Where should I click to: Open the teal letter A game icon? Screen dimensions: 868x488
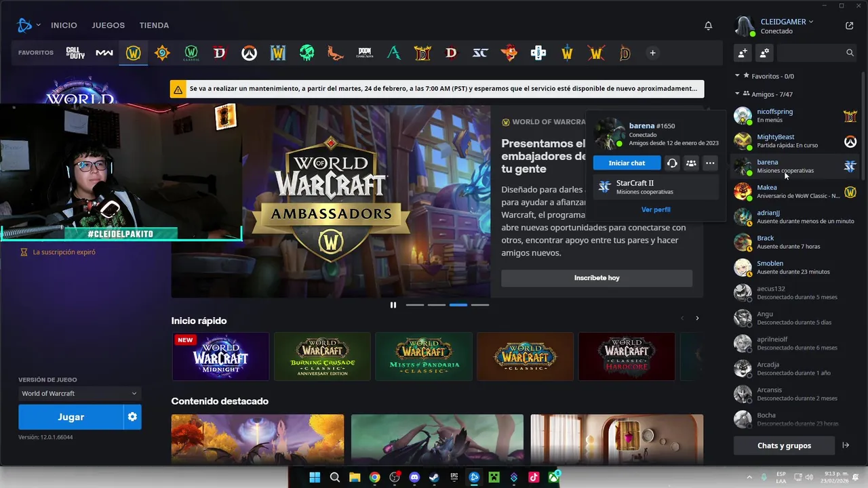click(394, 53)
